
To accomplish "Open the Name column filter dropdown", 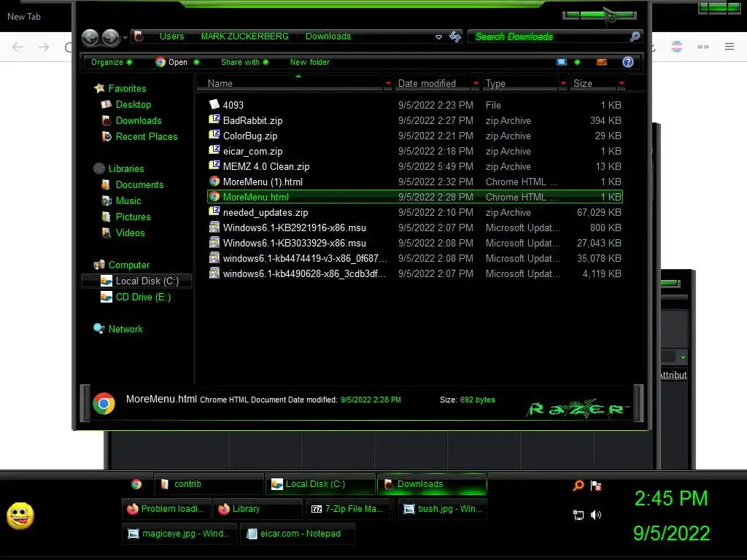I will 388,83.
